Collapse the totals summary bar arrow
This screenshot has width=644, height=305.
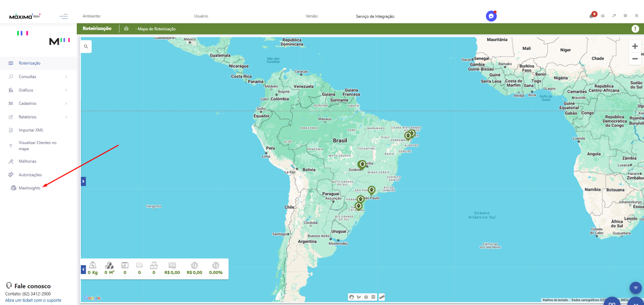83,269
